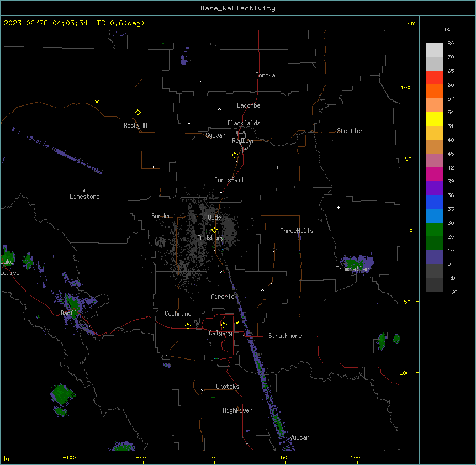The image size is (476, 465).
Task: Click the Drumheller label
Action: 352,269
